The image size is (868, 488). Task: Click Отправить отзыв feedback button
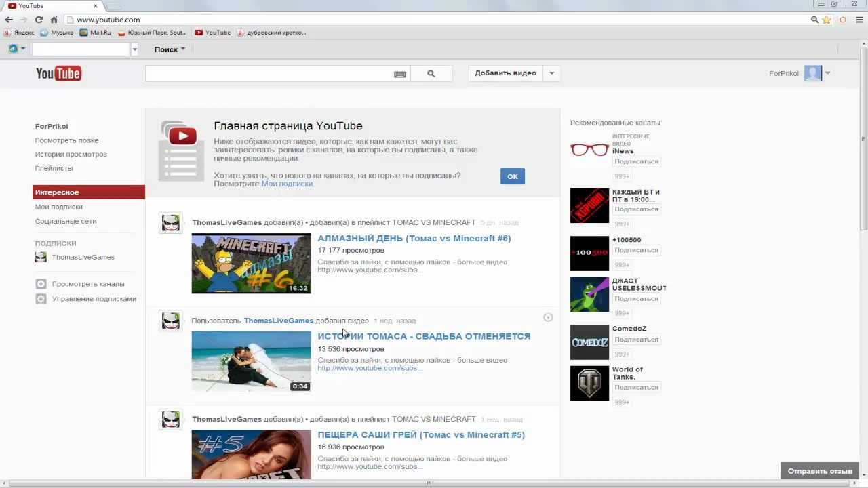click(x=820, y=471)
